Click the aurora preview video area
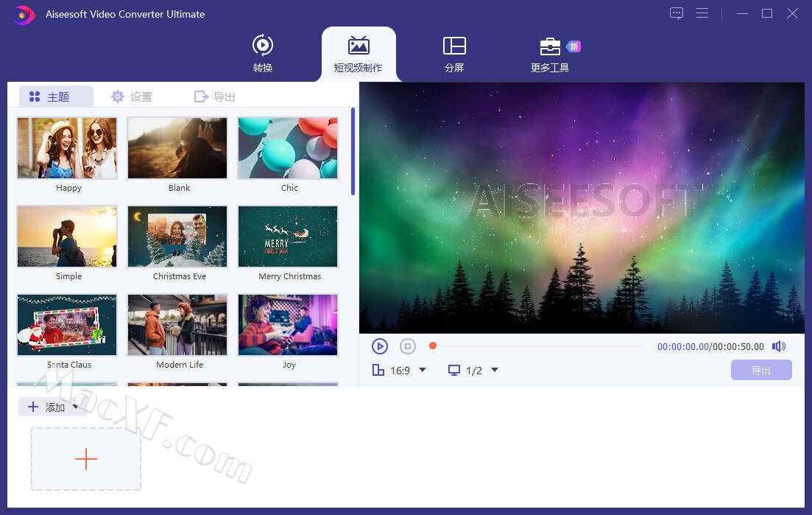Image resolution: width=812 pixels, height=515 pixels. [582, 208]
